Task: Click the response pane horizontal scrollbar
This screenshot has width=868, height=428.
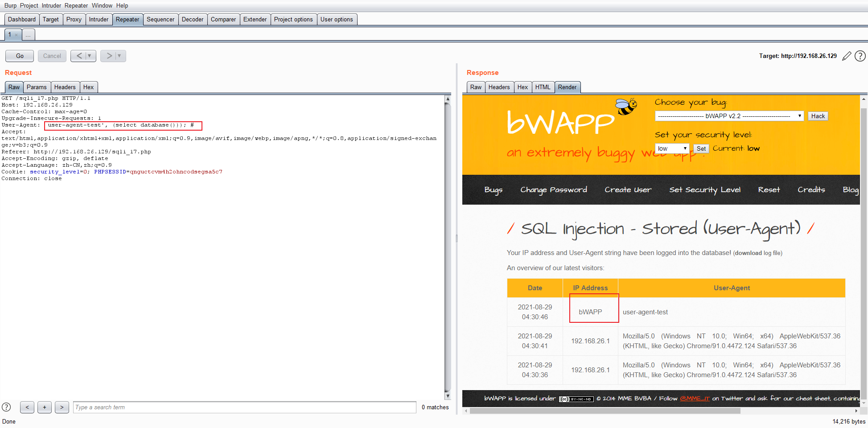Action: point(605,411)
